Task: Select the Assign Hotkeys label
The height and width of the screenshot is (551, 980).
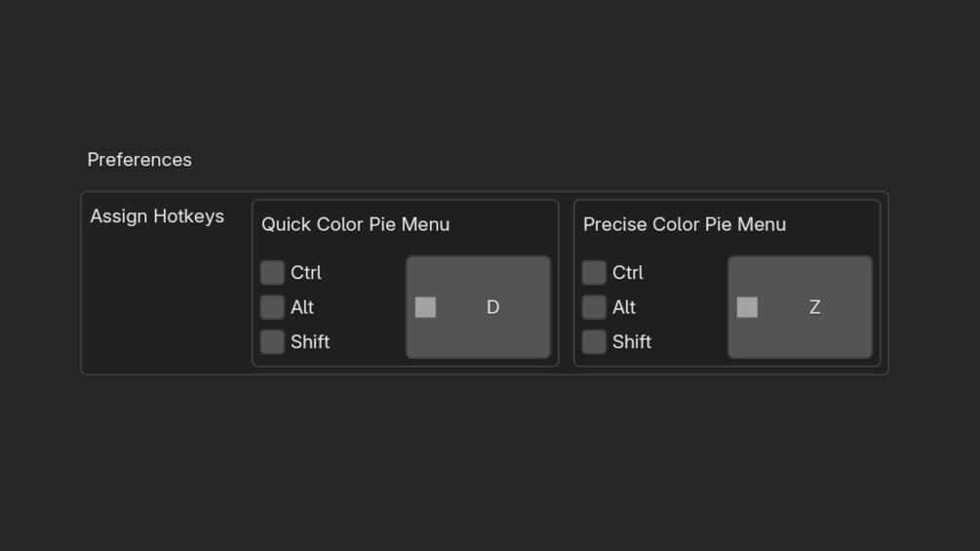Action: 157,216
